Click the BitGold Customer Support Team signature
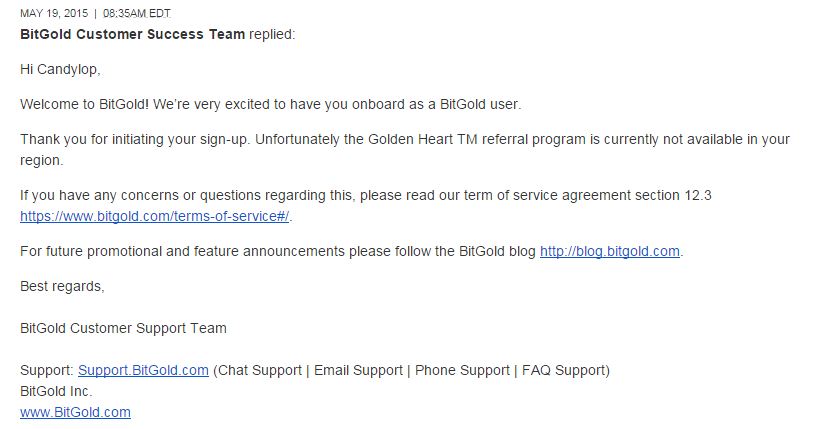833x429 pixels. click(123, 328)
